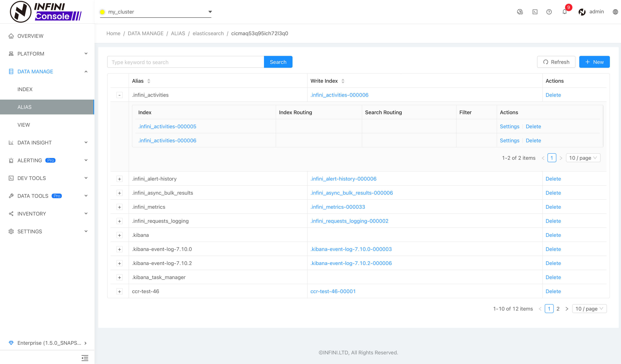Click page 1 in nested index pagination

552,158
